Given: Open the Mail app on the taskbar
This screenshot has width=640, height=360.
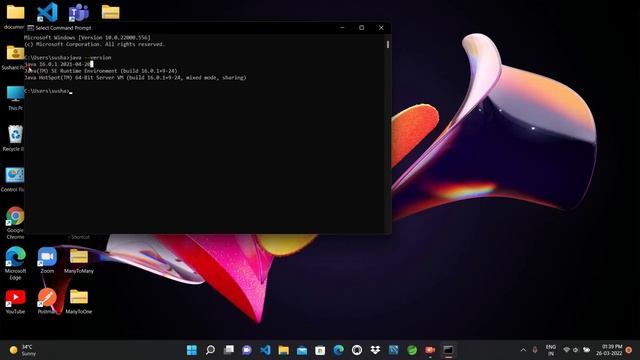Looking at the screenshot, I should (x=302, y=350).
